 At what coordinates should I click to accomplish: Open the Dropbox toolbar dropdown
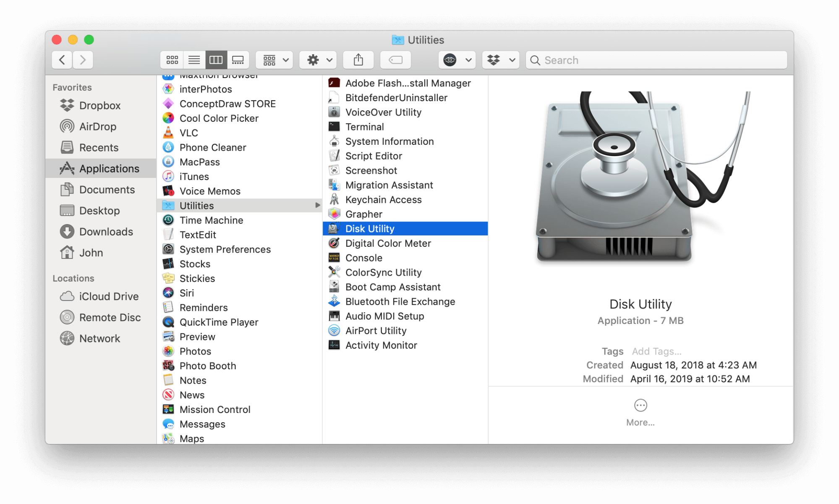(x=501, y=60)
